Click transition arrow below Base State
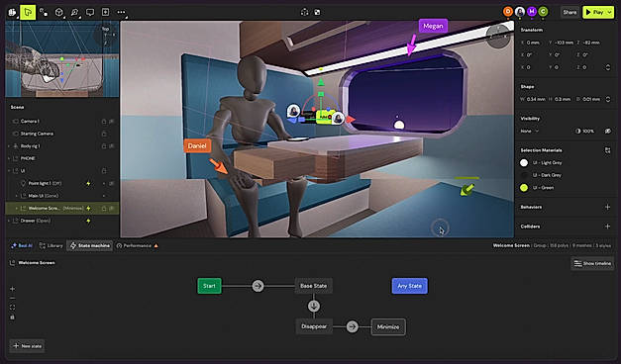This screenshot has height=364, width=621. (314, 306)
